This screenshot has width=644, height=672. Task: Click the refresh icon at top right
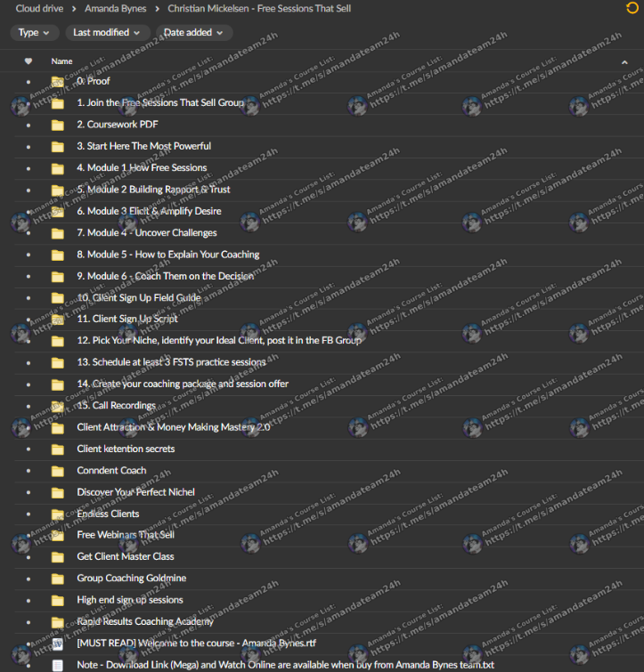(632, 8)
